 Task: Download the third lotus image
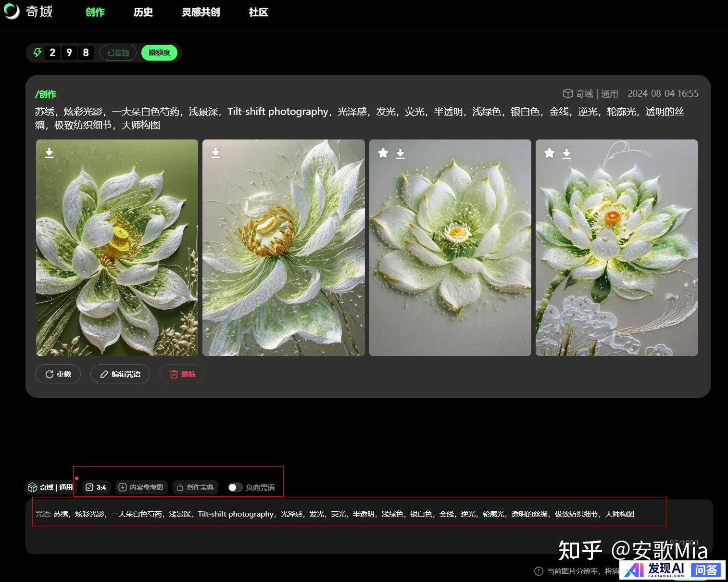tap(400, 153)
